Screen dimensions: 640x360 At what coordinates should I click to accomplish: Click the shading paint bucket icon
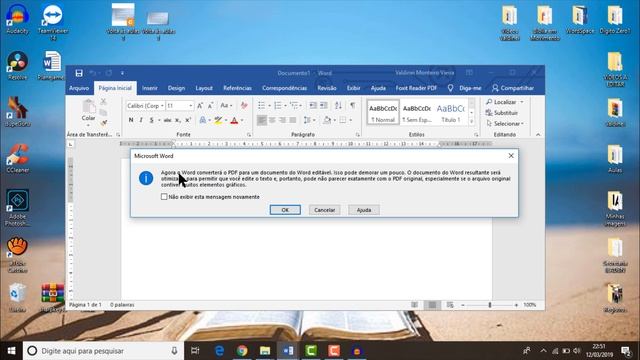[x=326, y=120]
